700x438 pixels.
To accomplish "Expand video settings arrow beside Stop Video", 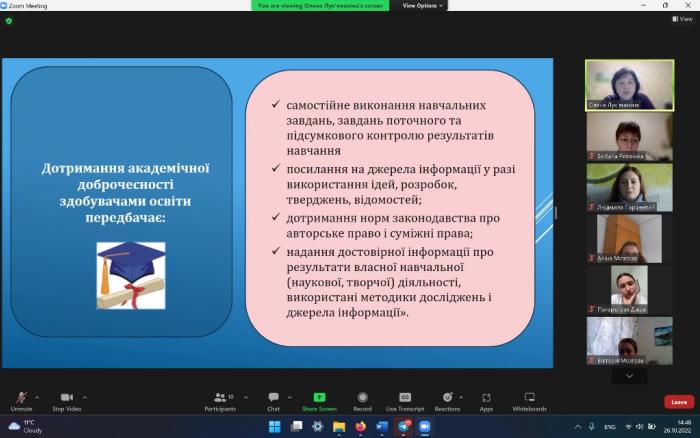I will pyautogui.click(x=85, y=396).
